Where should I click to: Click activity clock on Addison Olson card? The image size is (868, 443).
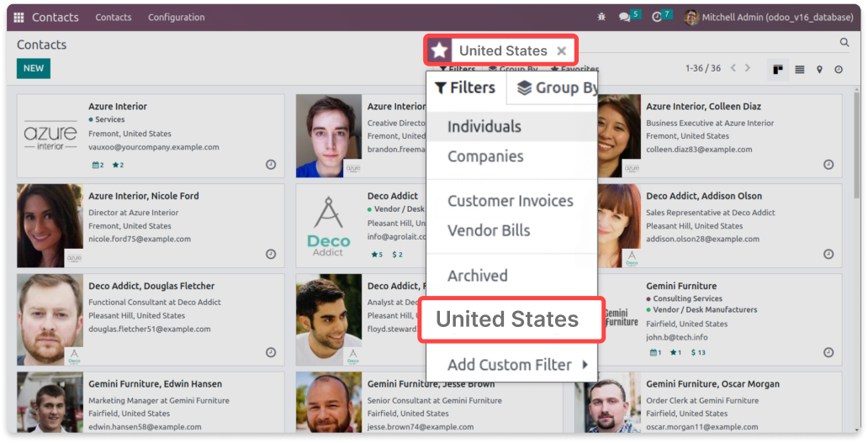[828, 254]
